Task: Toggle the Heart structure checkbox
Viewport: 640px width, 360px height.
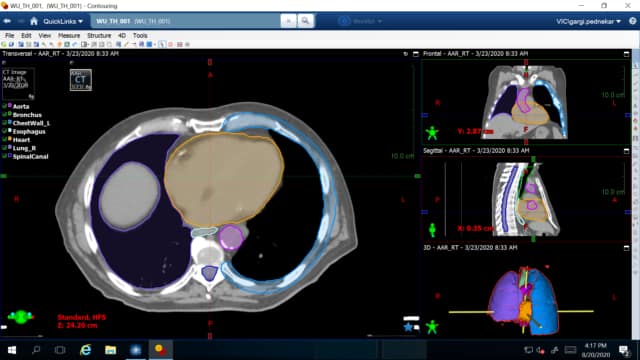Action: tap(4, 140)
